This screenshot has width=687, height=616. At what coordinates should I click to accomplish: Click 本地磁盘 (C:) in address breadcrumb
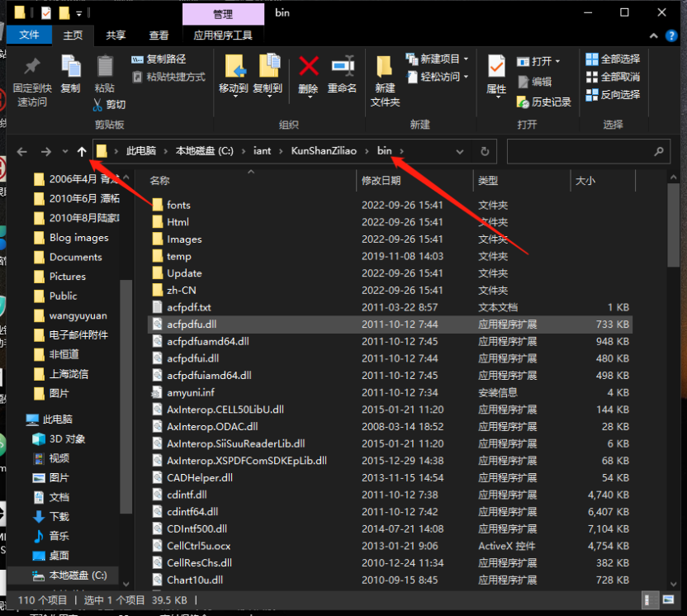[x=205, y=151]
